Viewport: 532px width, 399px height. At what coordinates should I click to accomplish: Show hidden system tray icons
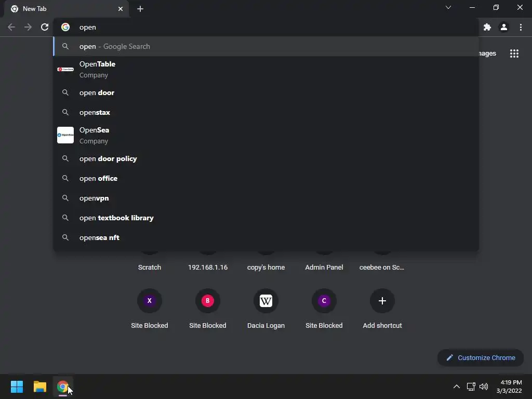click(x=456, y=387)
